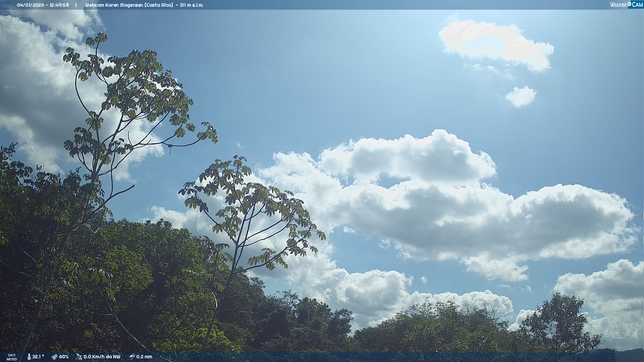This screenshot has width=644, height=362.
Task: Click the 311 m s.l.m. altitude label
Action: [192, 5]
